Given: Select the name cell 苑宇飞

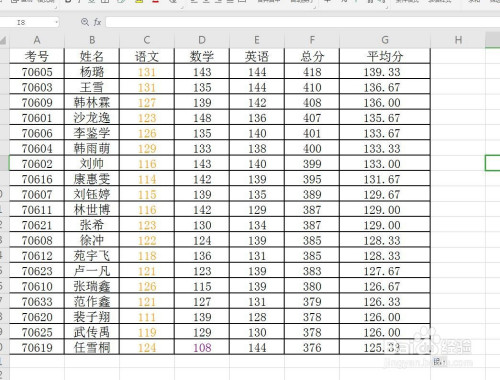Looking at the screenshot, I should (x=92, y=256).
